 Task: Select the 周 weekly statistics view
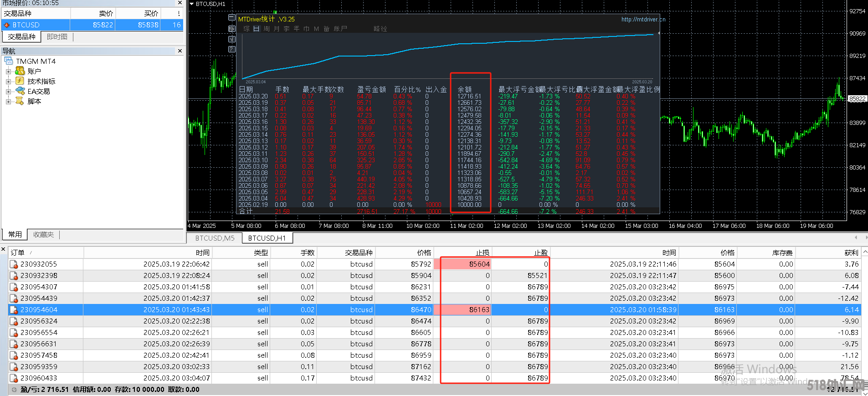coord(267,29)
